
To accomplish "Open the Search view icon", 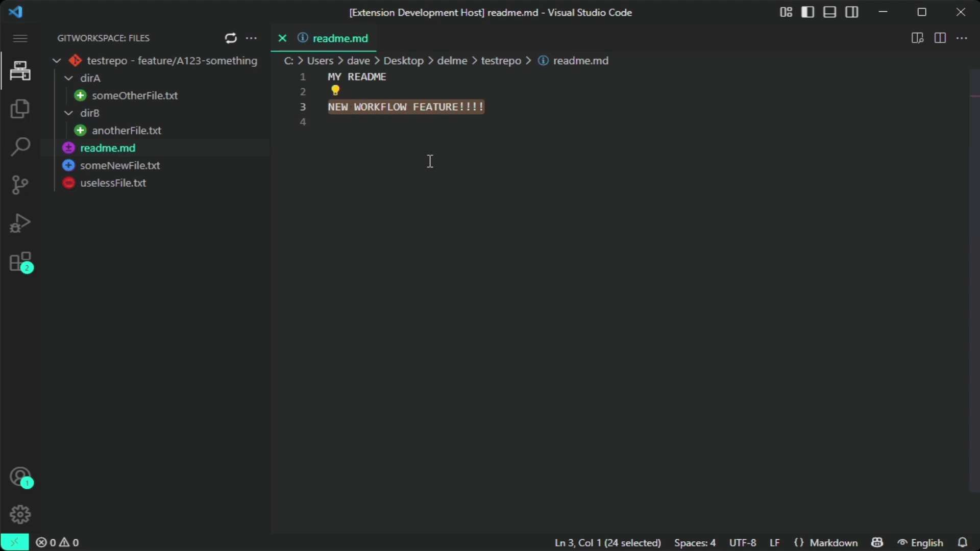I will pyautogui.click(x=20, y=147).
